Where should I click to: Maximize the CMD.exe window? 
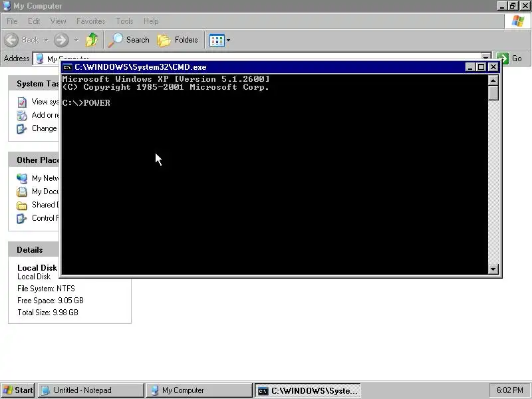click(x=481, y=67)
